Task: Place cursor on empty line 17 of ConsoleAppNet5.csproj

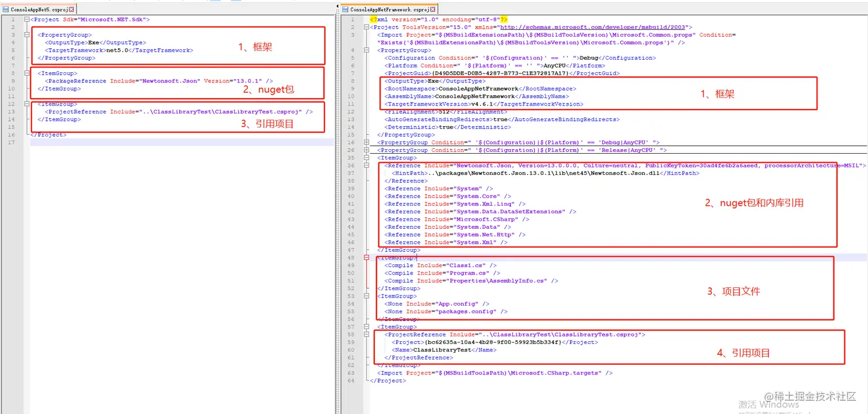Action: pyautogui.click(x=181, y=143)
